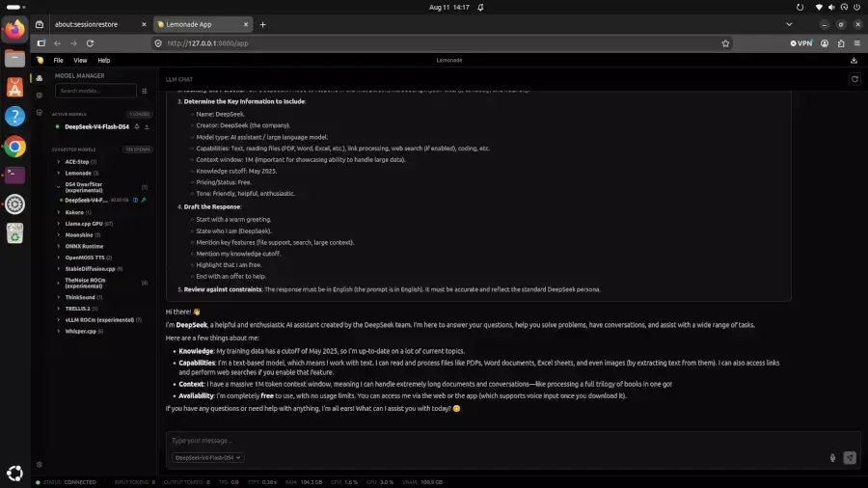This screenshot has height=488, width=868.
Task: Click the green tool icon next to DeepSeek-V4-F
Action: click(144, 201)
